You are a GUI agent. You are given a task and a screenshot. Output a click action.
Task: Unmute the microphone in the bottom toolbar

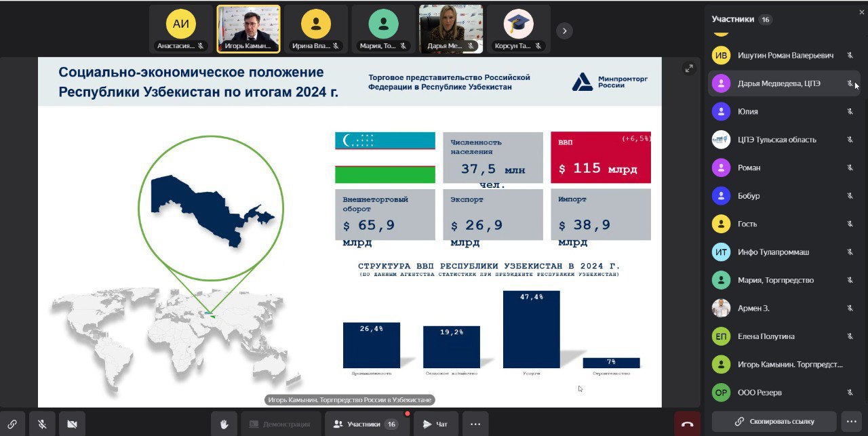[42, 424]
